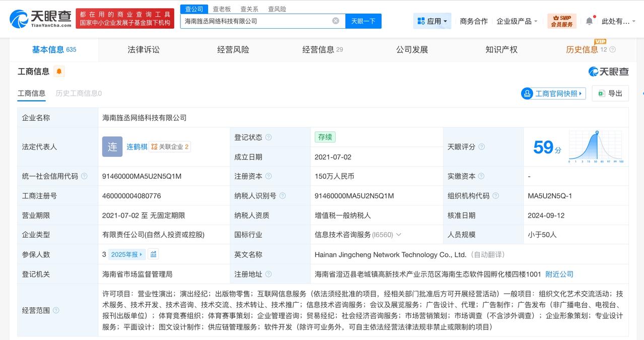Click the red promotional banner
The width and height of the screenshot is (644, 340).
point(126,19)
